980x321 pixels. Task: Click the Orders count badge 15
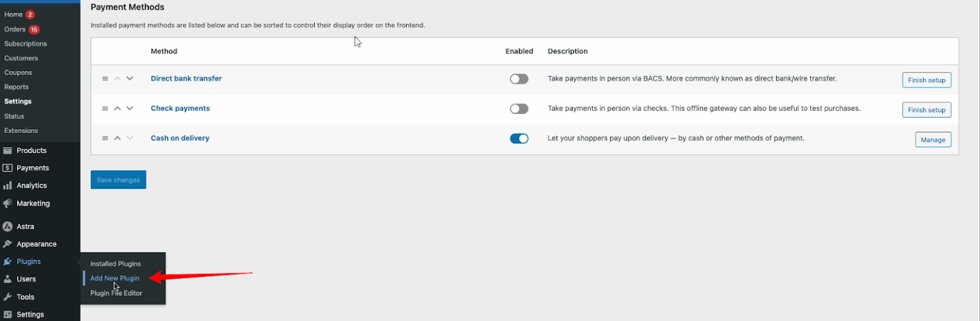click(x=34, y=29)
